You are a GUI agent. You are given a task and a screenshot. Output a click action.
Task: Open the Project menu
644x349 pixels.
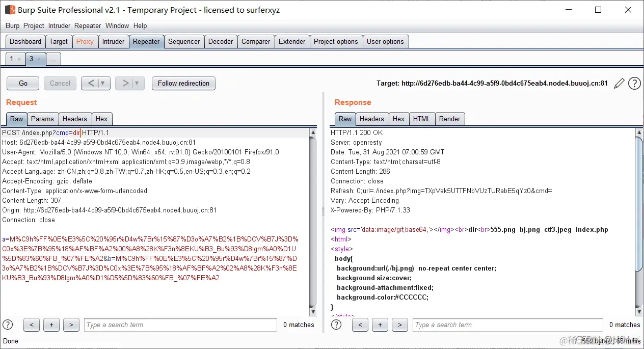coord(34,25)
